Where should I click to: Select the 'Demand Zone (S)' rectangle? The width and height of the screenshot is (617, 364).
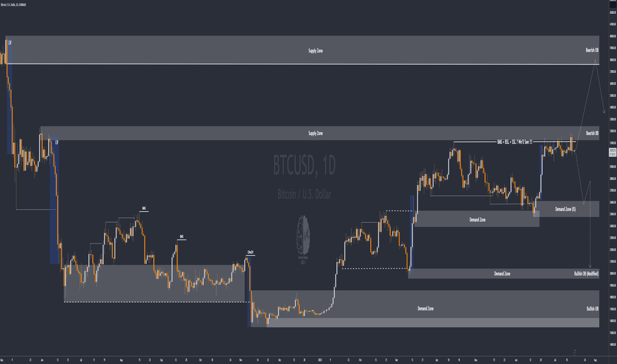566,209
